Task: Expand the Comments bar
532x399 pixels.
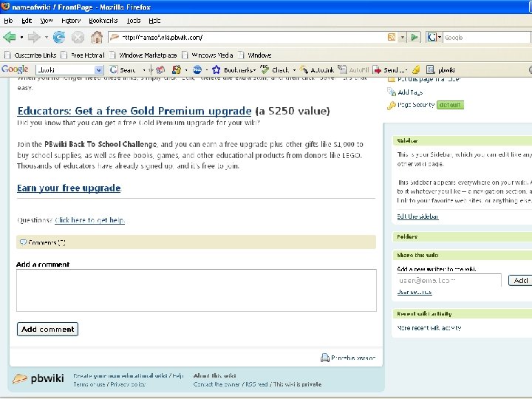Action: [196, 242]
